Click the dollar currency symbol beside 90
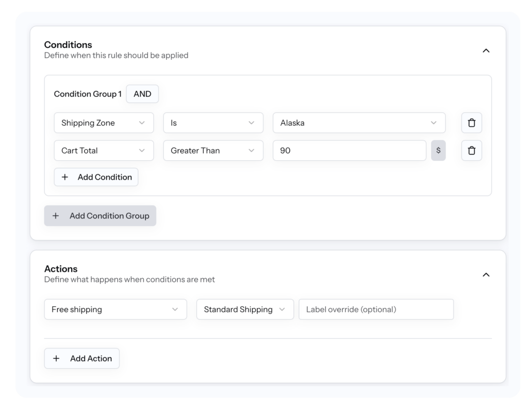The height and width of the screenshot is (402, 532). [438, 150]
